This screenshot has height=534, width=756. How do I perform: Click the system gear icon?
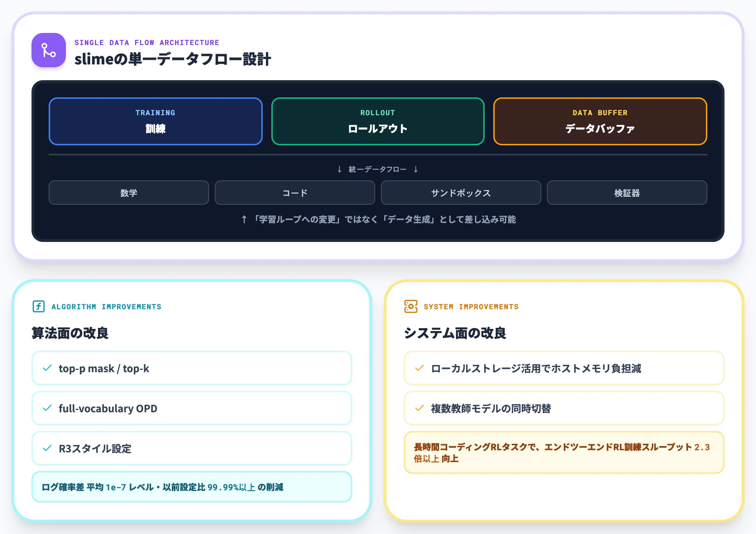(x=411, y=306)
